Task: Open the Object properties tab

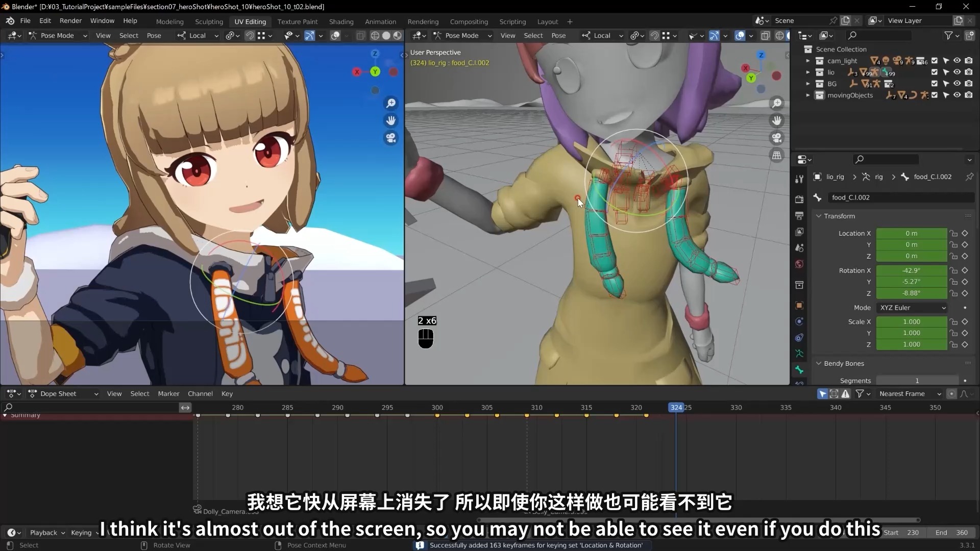Action: (799, 305)
